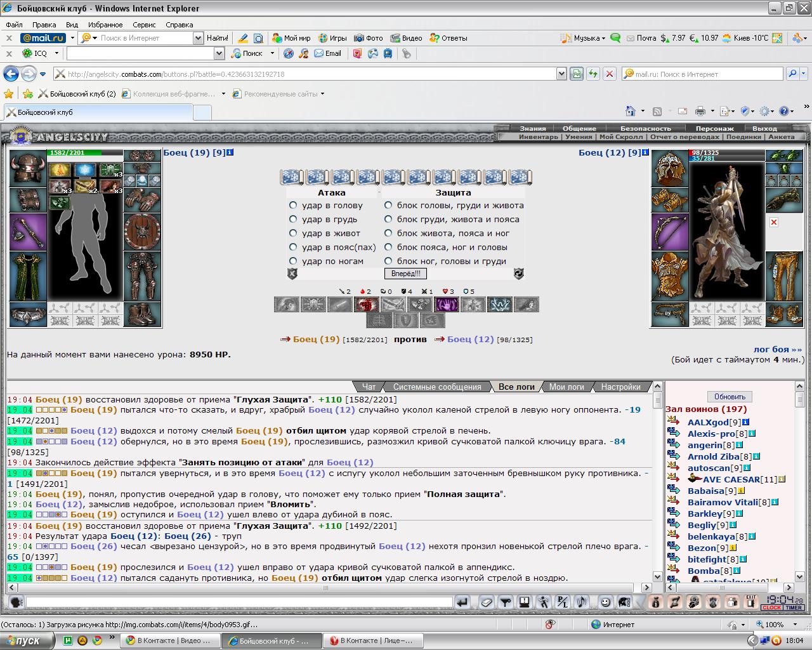Click the "Вперёд!!!" button
Viewport: 812px width, 650px height.
tap(405, 274)
